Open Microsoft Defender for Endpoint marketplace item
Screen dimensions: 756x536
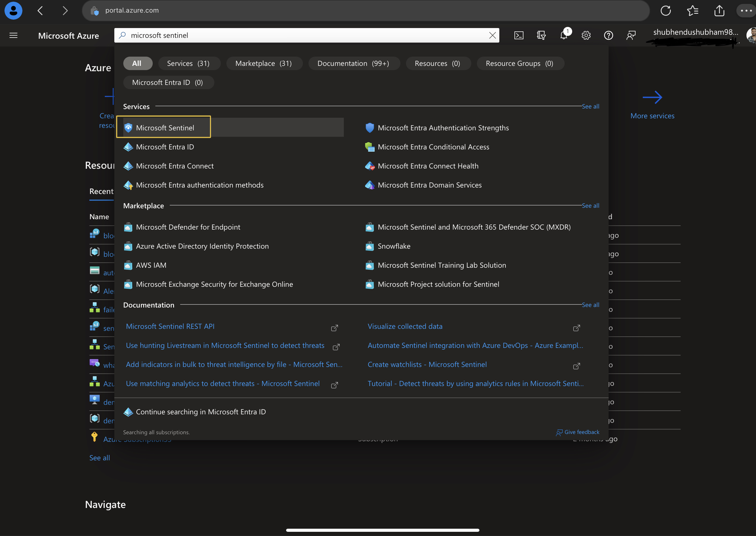click(x=182, y=227)
